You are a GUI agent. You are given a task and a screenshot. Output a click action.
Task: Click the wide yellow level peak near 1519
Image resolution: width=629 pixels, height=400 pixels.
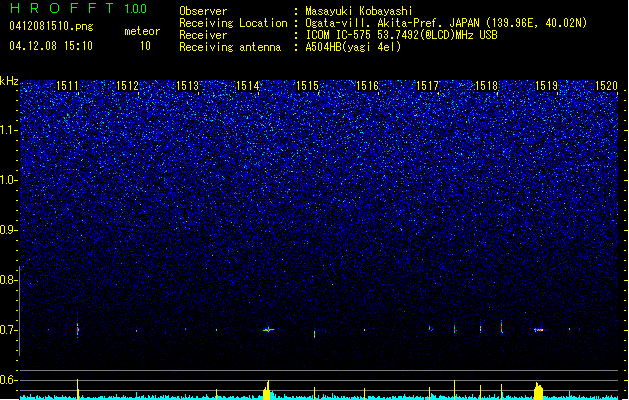coord(538,391)
